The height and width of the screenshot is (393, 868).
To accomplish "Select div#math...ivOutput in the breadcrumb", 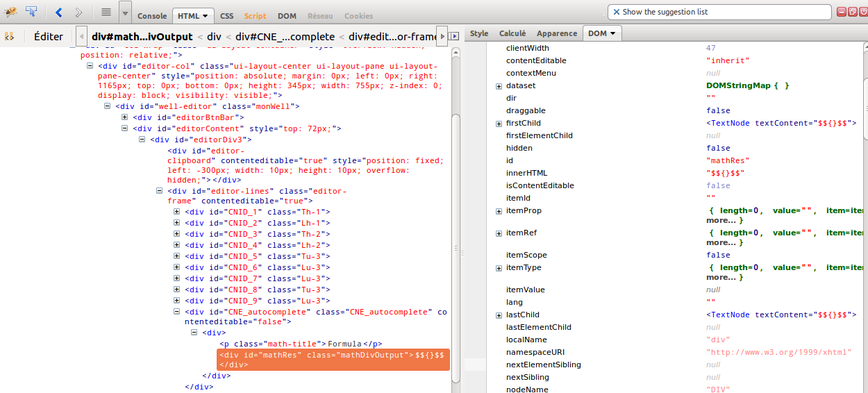I will pos(142,36).
